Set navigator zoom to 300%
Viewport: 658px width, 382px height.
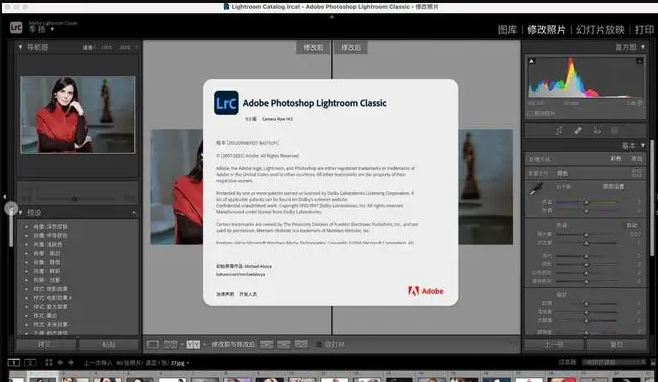[125, 47]
